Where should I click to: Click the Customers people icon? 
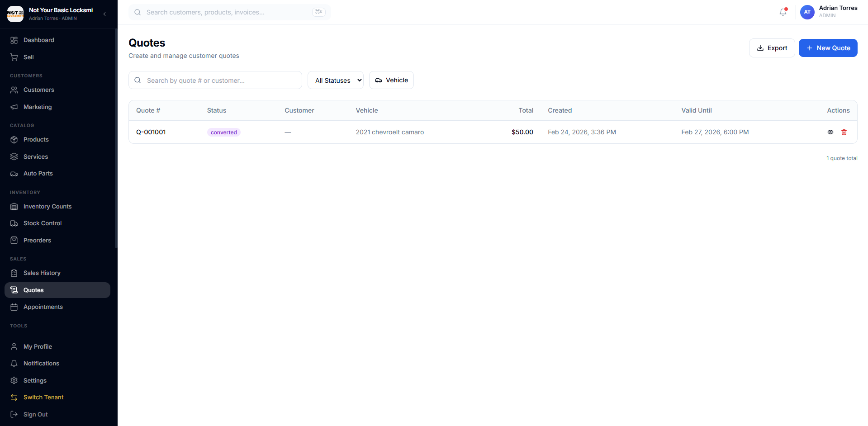(14, 90)
